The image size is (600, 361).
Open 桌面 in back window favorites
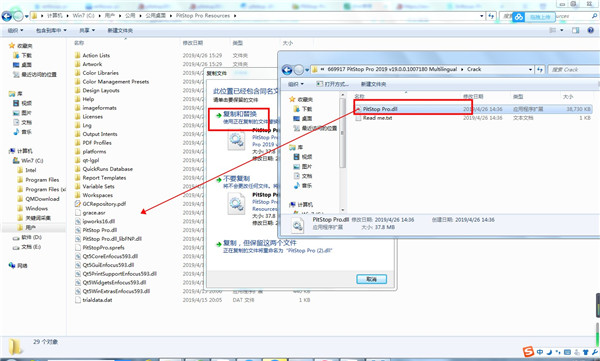click(x=26, y=65)
